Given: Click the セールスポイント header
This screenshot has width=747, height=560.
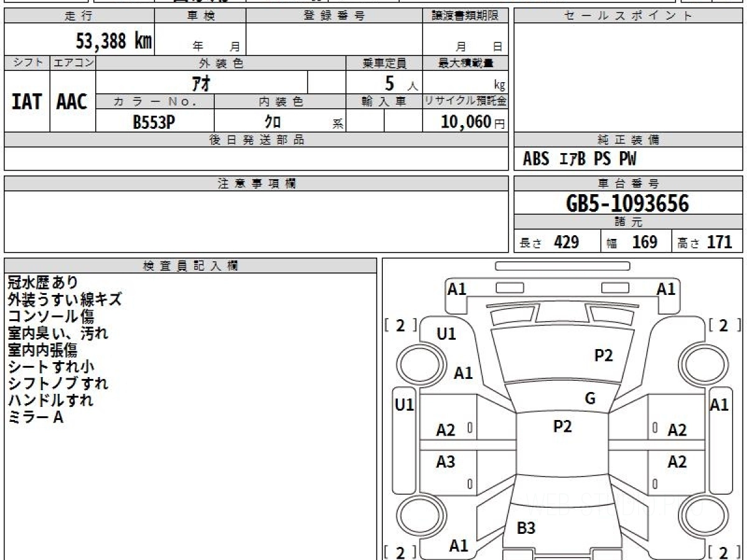Looking at the screenshot, I should [x=628, y=16].
